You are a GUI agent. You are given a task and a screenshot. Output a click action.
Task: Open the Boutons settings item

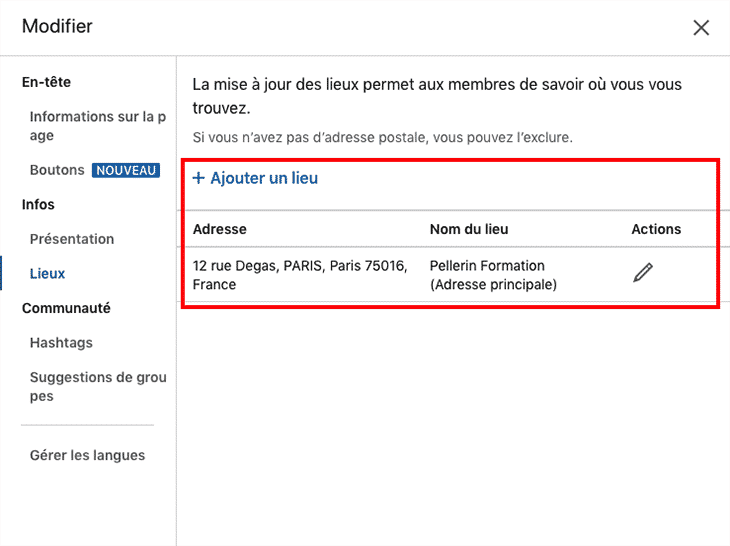pos(57,170)
